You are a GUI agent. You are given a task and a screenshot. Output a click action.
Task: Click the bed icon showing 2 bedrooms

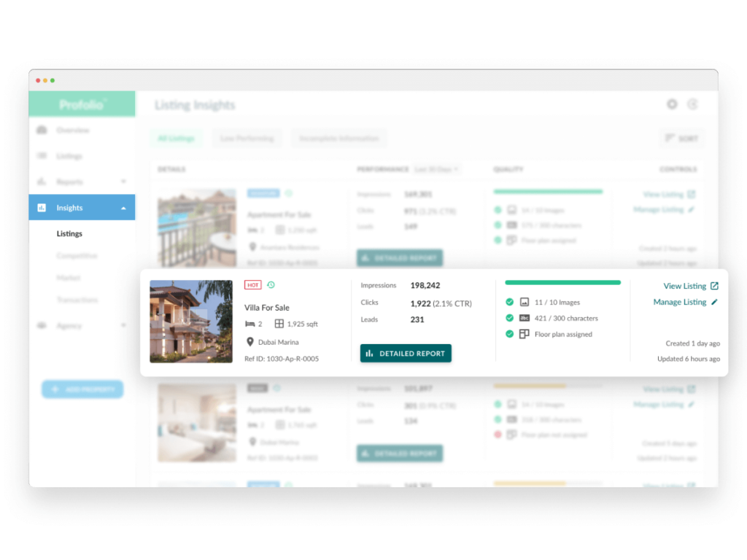click(250, 324)
